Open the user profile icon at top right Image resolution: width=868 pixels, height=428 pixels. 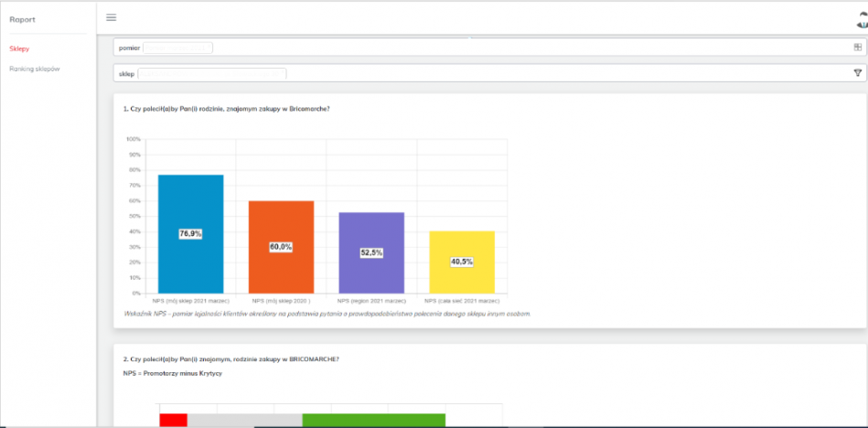coord(862,20)
